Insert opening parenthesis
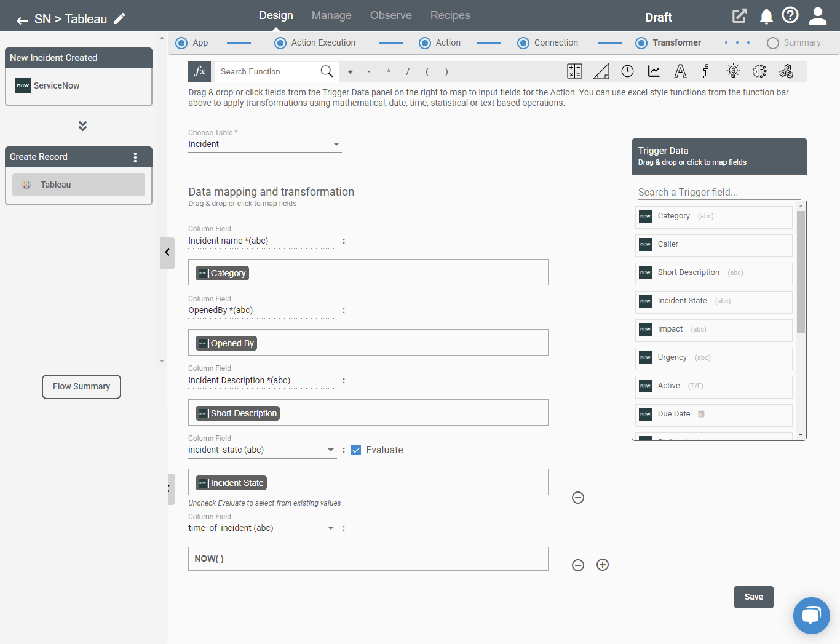Viewport: 840px width, 644px height. pos(427,72)
